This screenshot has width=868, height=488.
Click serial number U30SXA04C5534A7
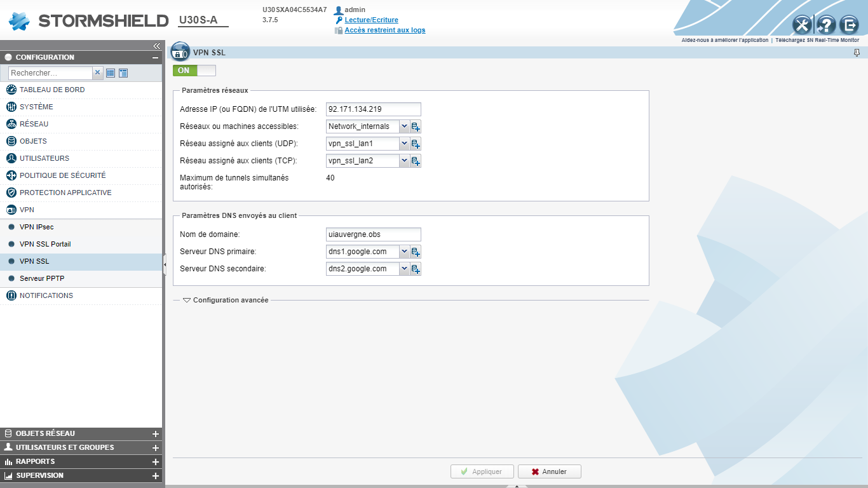coord(295,10)
